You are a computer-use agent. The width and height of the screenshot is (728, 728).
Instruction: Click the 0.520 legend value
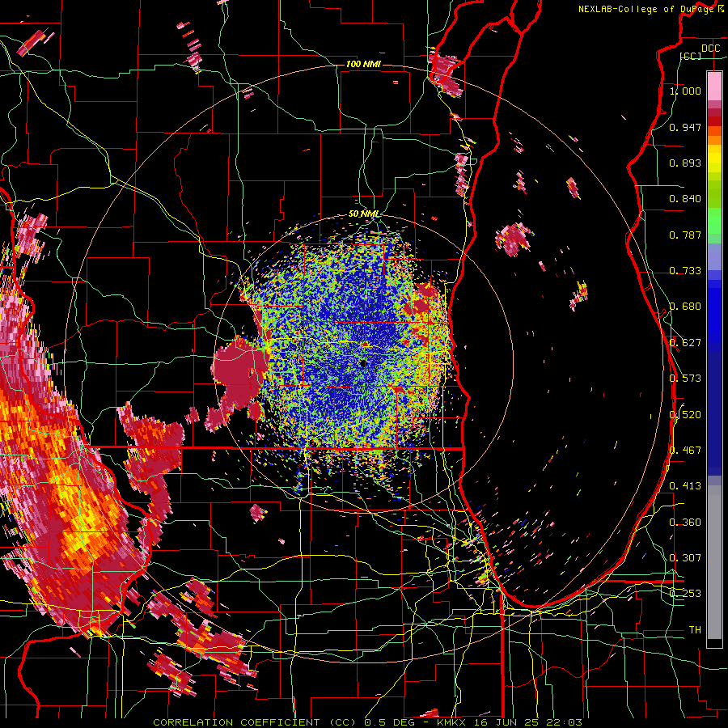click(x=685, y=415)
